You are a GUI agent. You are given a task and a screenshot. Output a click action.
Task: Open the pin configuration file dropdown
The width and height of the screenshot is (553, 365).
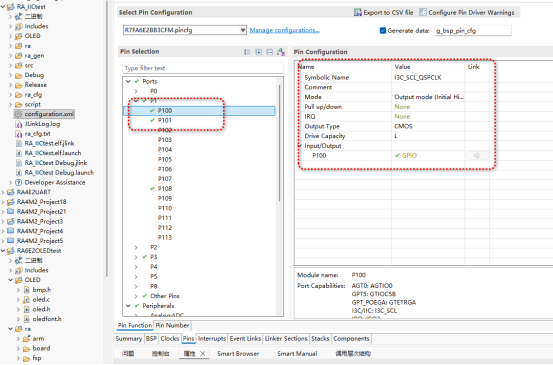coord(243,30)
